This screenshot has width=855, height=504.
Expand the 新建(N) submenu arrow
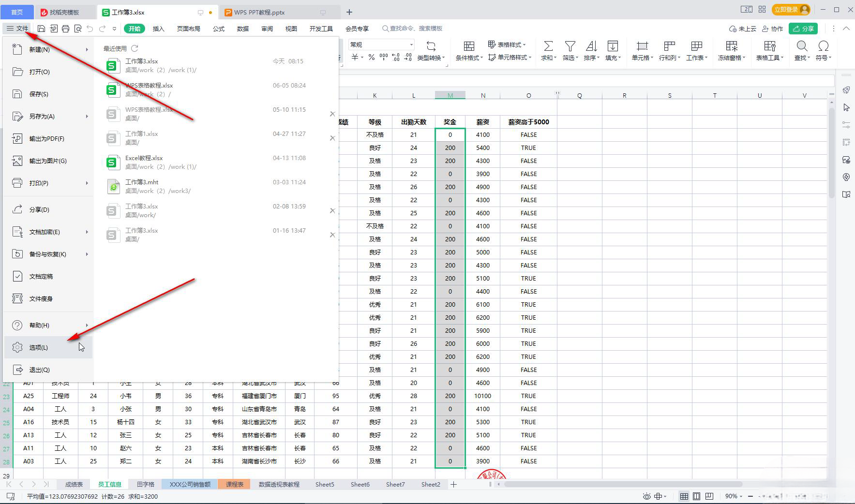(87, 49)
